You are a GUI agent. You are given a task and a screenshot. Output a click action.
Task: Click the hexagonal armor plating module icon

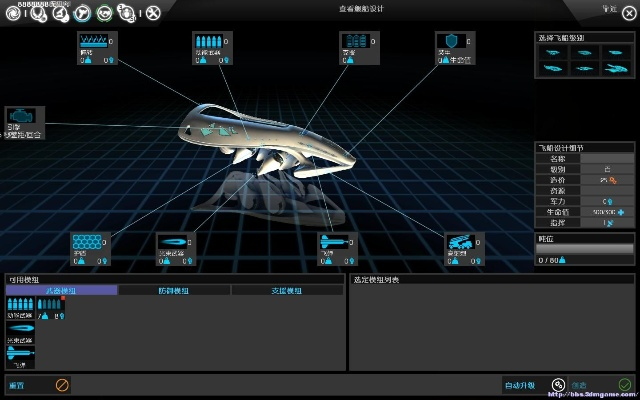coord(85,242)
